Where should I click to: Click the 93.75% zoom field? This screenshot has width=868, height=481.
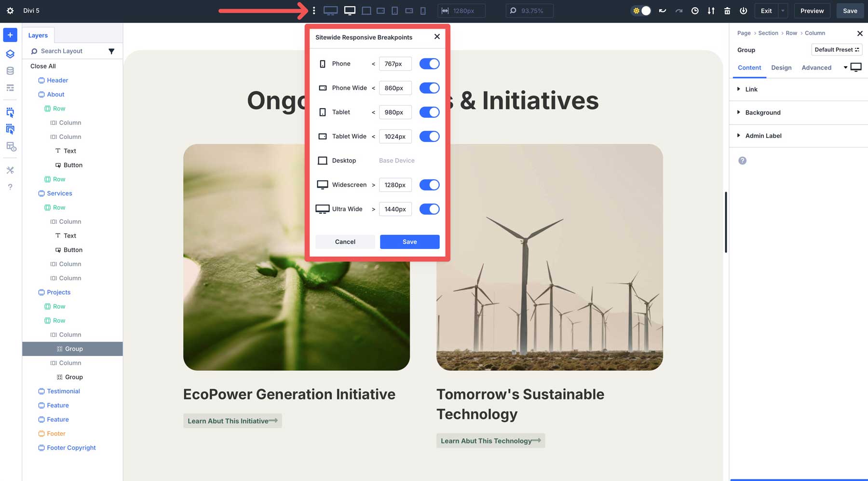[529, 11]
